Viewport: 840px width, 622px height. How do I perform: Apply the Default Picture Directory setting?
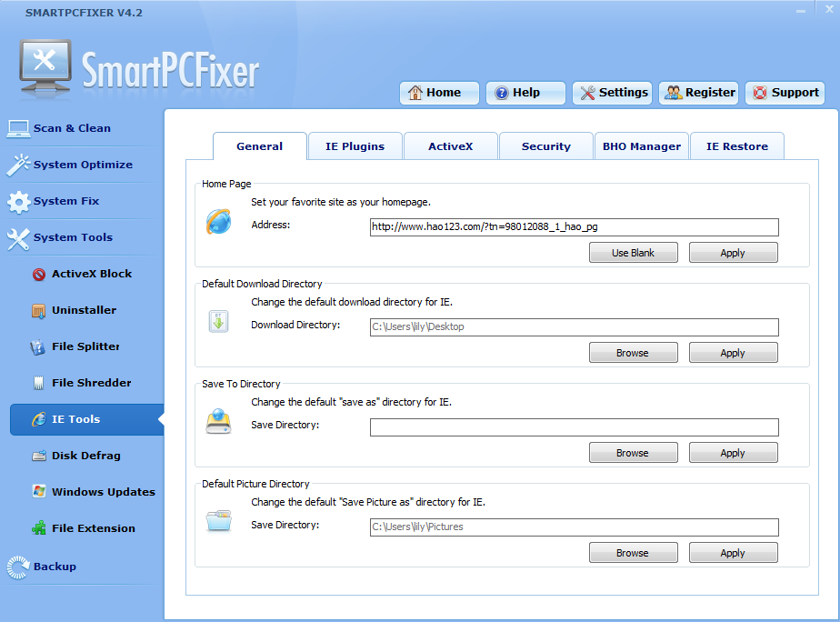733,553
